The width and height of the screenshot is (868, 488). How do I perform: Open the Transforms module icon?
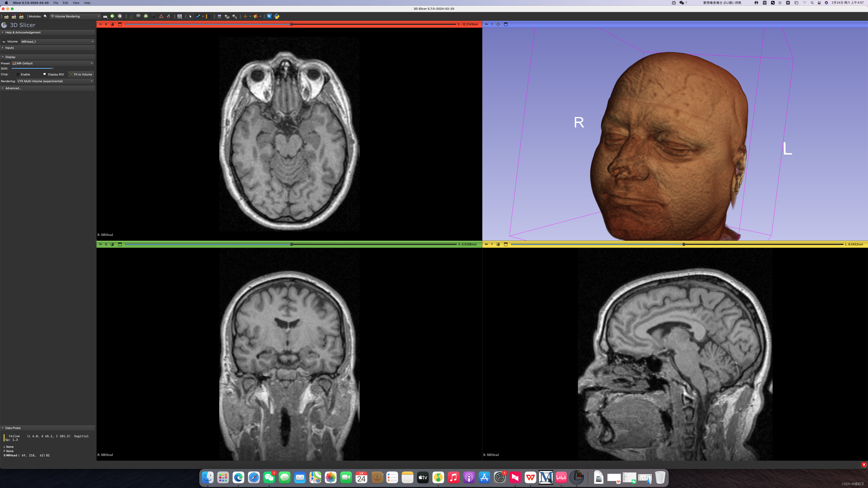click(154, 16)
